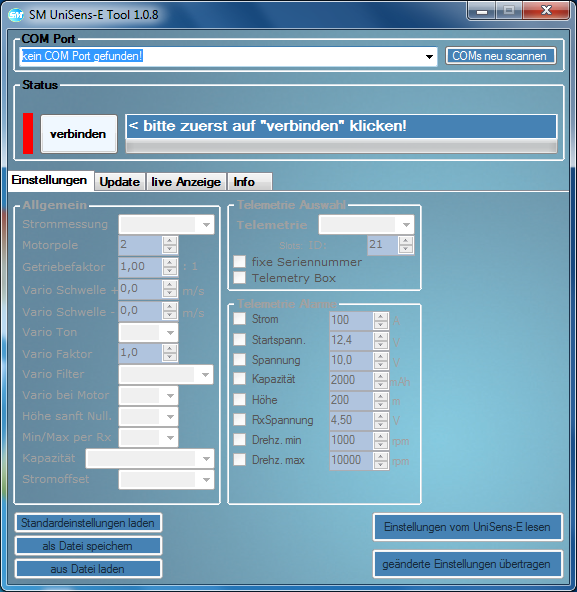577x592 pixels.
Task: Open the Update tab
Action: [x=120, y=182]
